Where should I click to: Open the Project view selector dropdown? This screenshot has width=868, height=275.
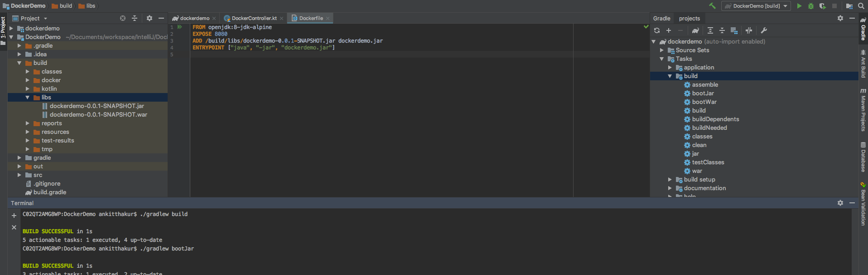30,18
